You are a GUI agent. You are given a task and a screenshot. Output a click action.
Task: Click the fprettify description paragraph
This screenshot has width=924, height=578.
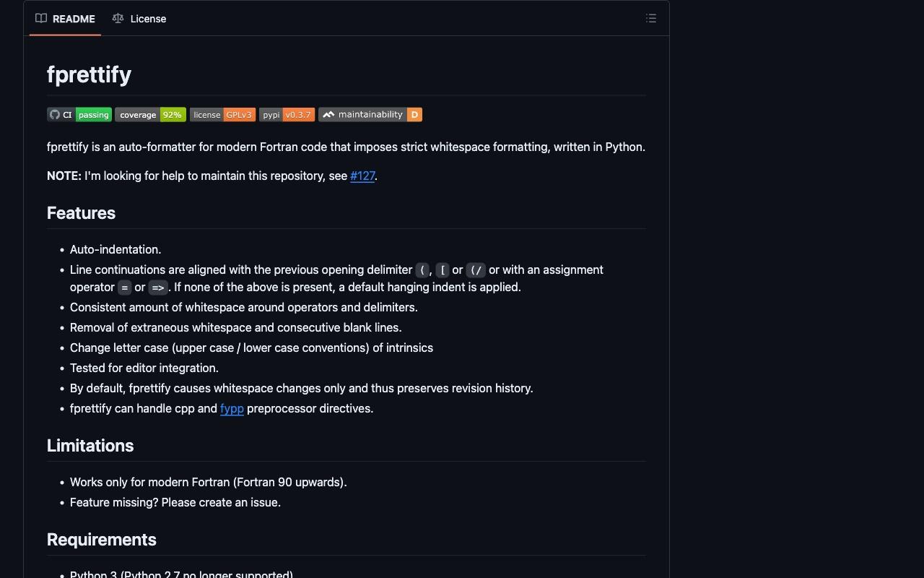[346, 147]
